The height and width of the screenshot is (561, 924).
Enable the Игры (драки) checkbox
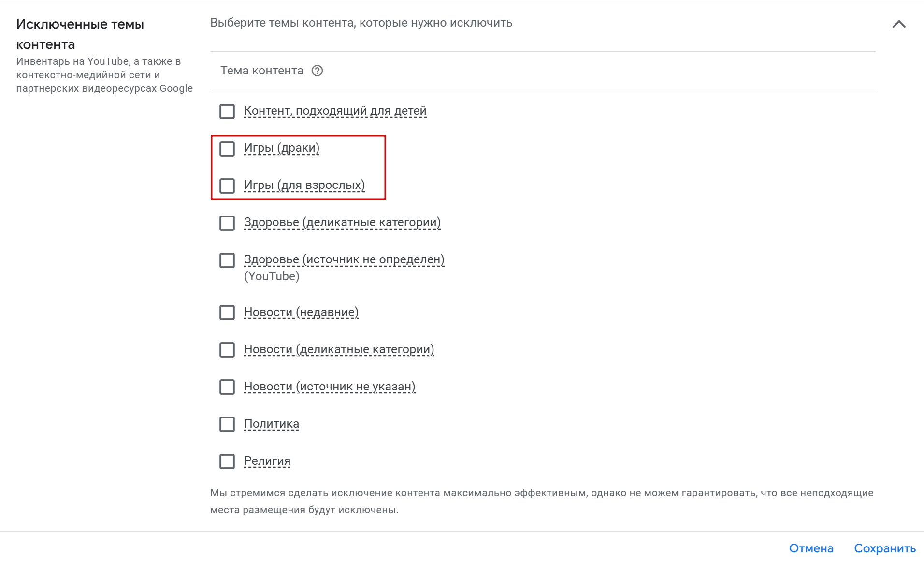(x=227, y=149)
